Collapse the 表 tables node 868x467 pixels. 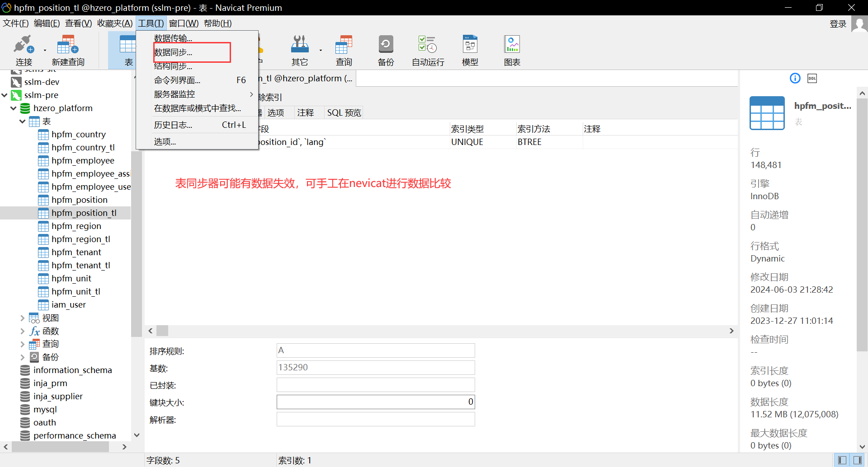pos(23,121)
